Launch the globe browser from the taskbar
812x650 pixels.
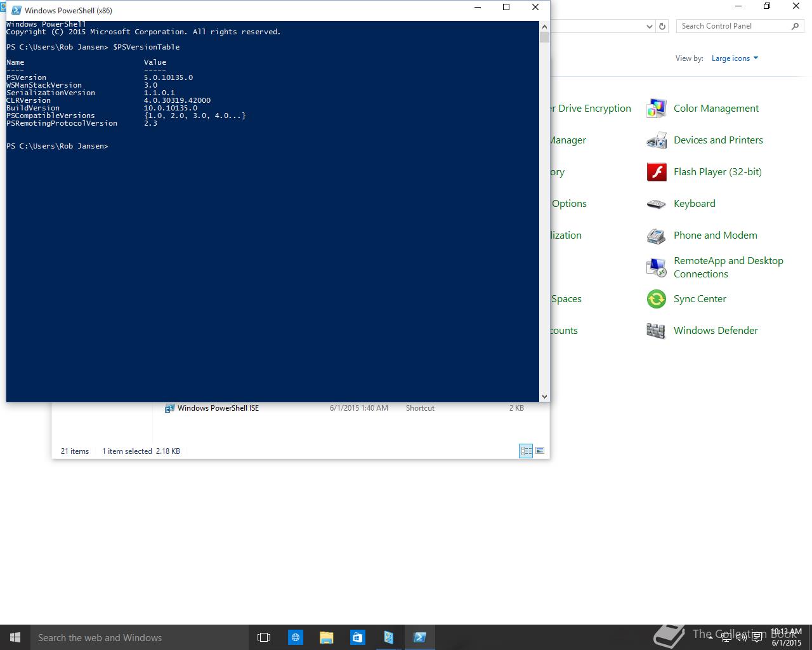point(296,637)
